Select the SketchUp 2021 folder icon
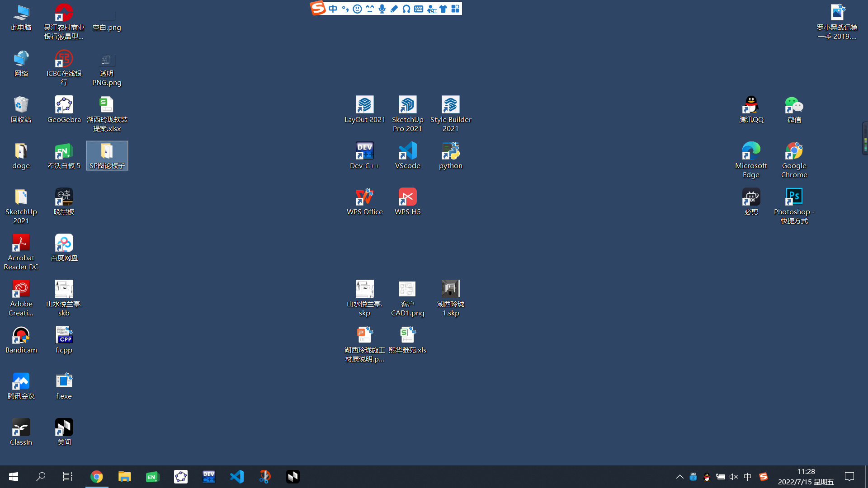This screenshot has width=868, height=488. click(21, 207)
